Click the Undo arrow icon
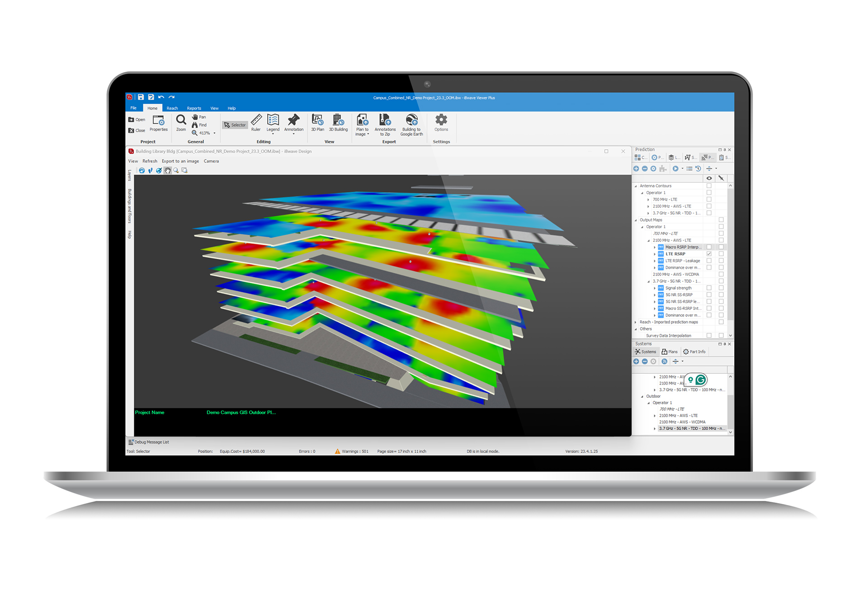Image resolution: width=868 pixels, height=590 pixels. click(161, 97)
